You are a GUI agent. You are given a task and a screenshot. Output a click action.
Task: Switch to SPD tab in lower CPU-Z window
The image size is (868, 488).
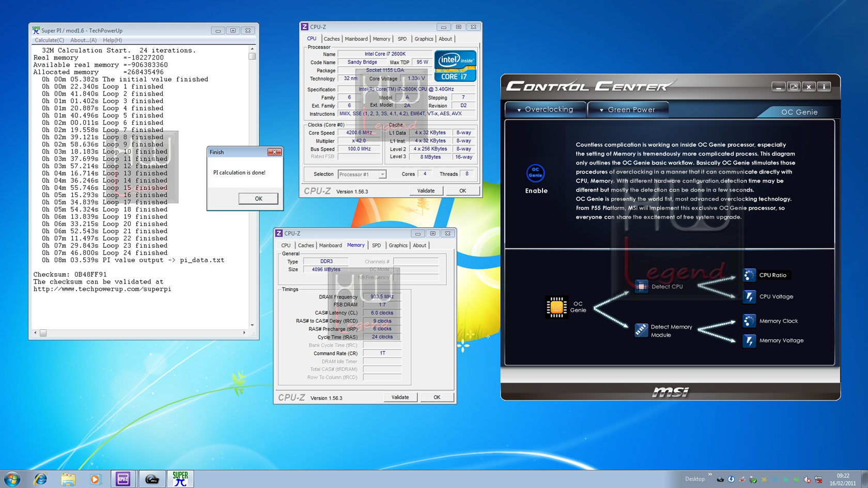pyautogui.click(x=376, y=245)
